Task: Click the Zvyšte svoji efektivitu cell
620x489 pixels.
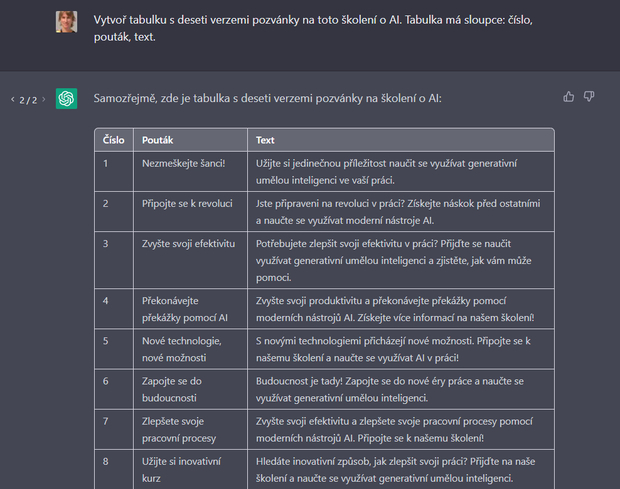Action: pyautogui.click(x=188, y=243)
